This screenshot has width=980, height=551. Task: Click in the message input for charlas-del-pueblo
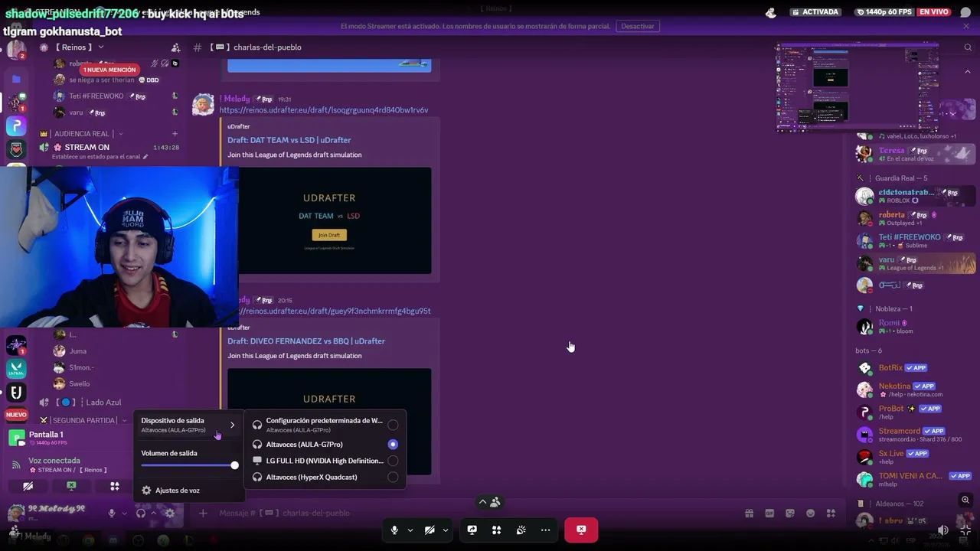475,514
